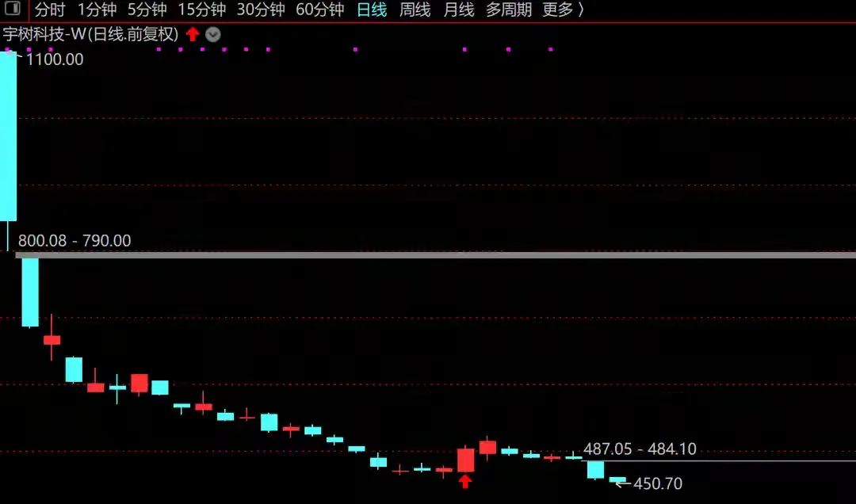This screenshot has height=504, width=856.
Task: Toggle the side panel icon before 分时
Action: point(12,8)
